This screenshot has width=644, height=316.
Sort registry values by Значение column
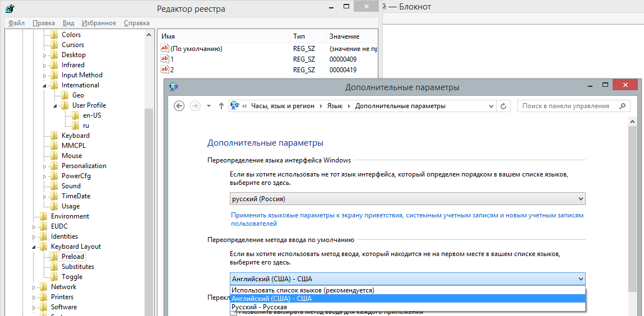coord(351,36)
